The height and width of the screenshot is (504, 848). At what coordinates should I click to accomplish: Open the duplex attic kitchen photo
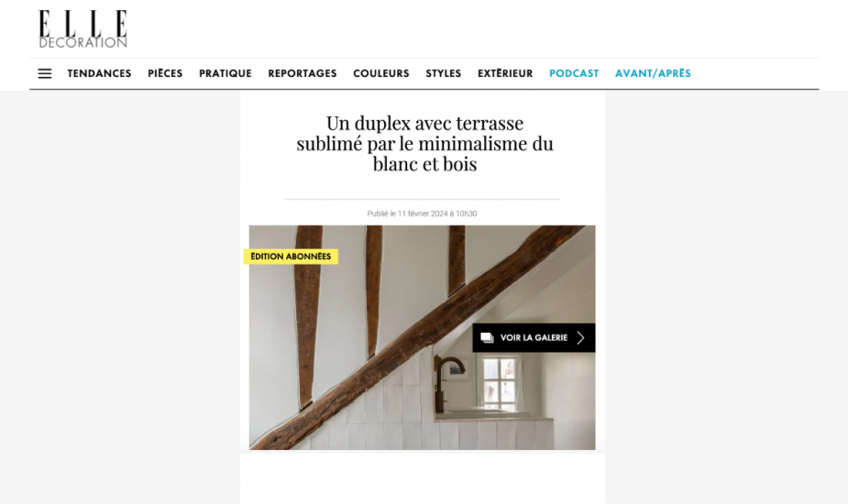click(x=423, y=337)
